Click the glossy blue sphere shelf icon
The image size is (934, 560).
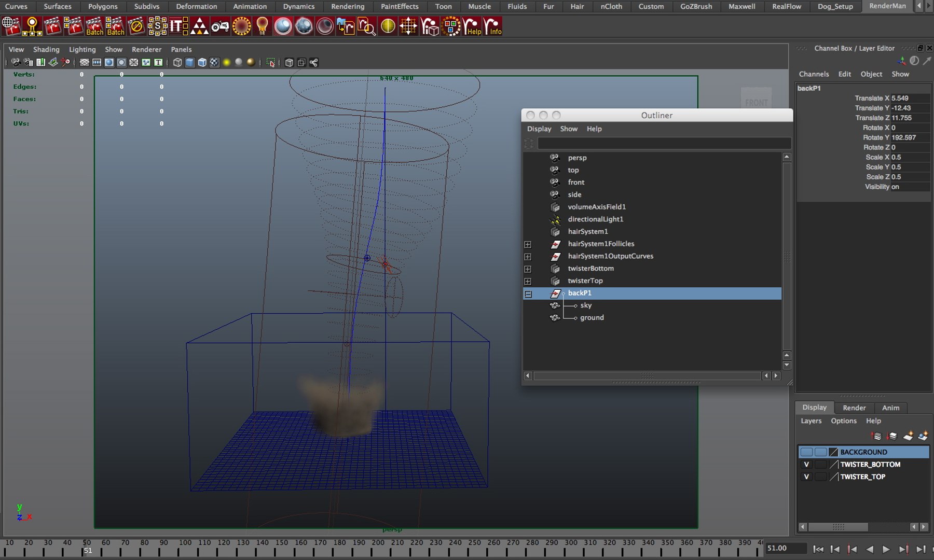coord(283,26)
